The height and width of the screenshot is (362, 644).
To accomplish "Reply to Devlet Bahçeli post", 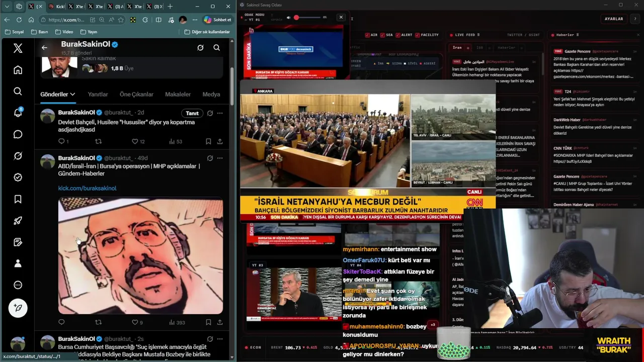I will (61, 141).
